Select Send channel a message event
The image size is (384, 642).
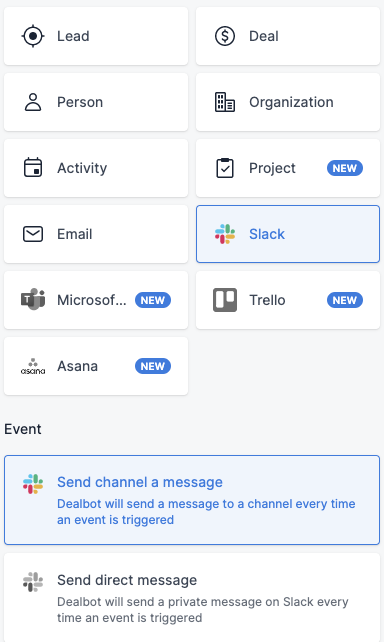pos(192,500)
